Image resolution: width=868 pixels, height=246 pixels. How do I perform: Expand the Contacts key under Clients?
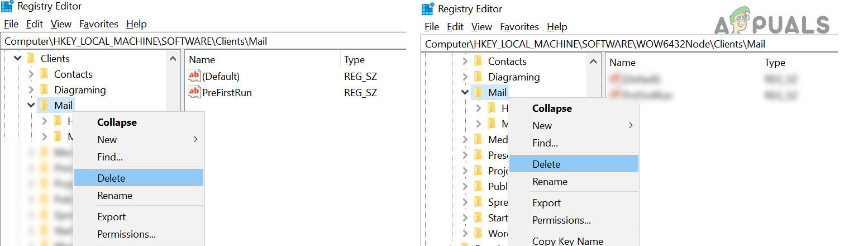click(x=31, y=74)
